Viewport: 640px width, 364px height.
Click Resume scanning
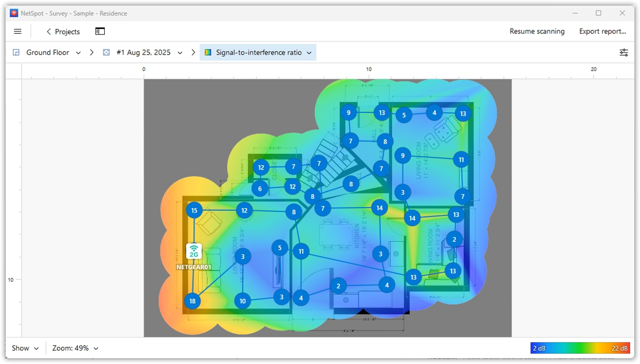tap(537, 31)
